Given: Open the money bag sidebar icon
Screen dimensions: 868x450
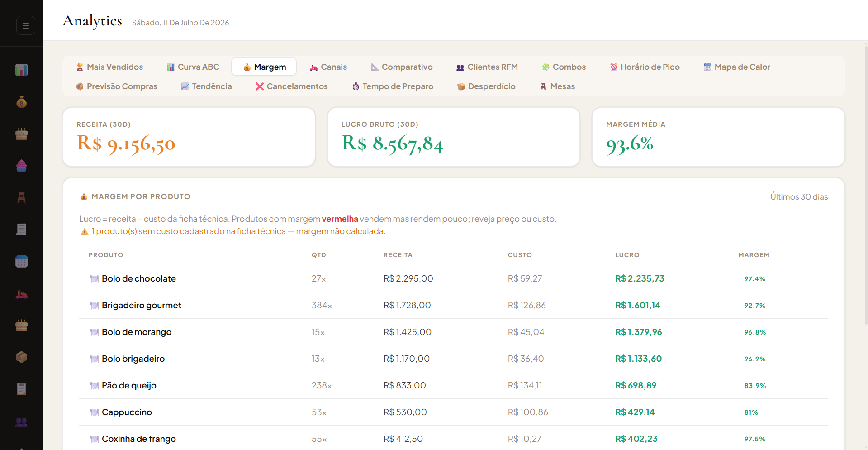Looking at the screenshot, I should pyautogui.click(x=21, y=102).
